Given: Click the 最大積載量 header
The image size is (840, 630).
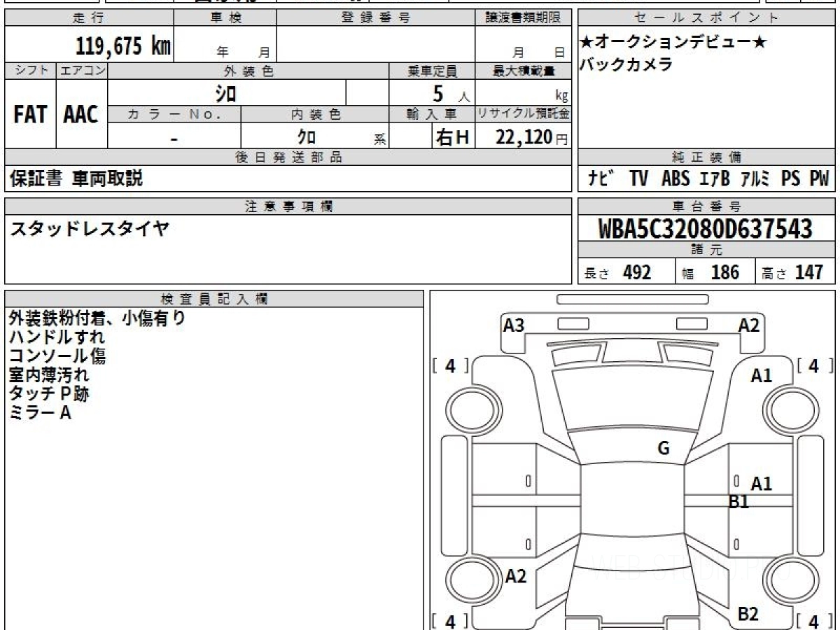Looking at the screenshot, I should coord(523,71).
